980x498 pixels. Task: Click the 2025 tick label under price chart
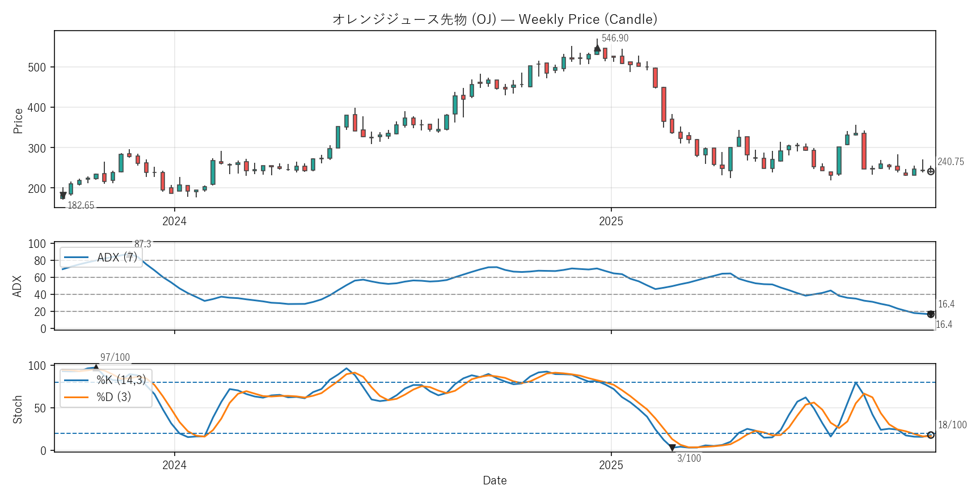click(x=611, y=222)
